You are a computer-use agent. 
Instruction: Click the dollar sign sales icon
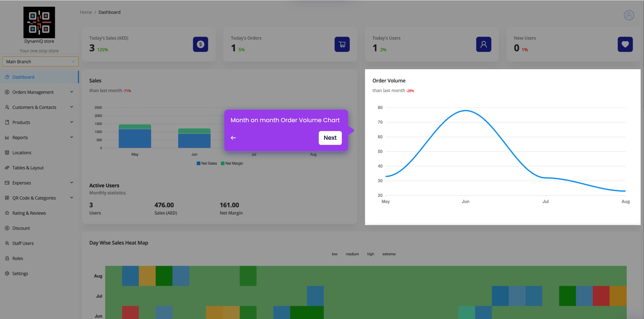point(200,44)
